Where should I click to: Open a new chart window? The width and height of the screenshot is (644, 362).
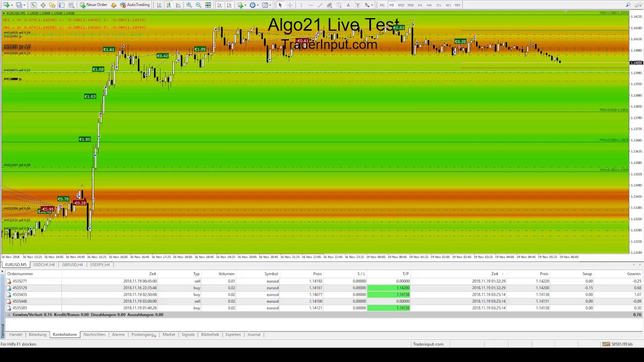click(x=6, y=5)
